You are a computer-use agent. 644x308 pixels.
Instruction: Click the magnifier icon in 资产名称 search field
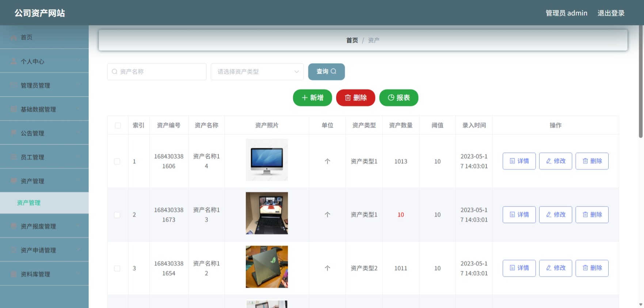coord(115,72)
